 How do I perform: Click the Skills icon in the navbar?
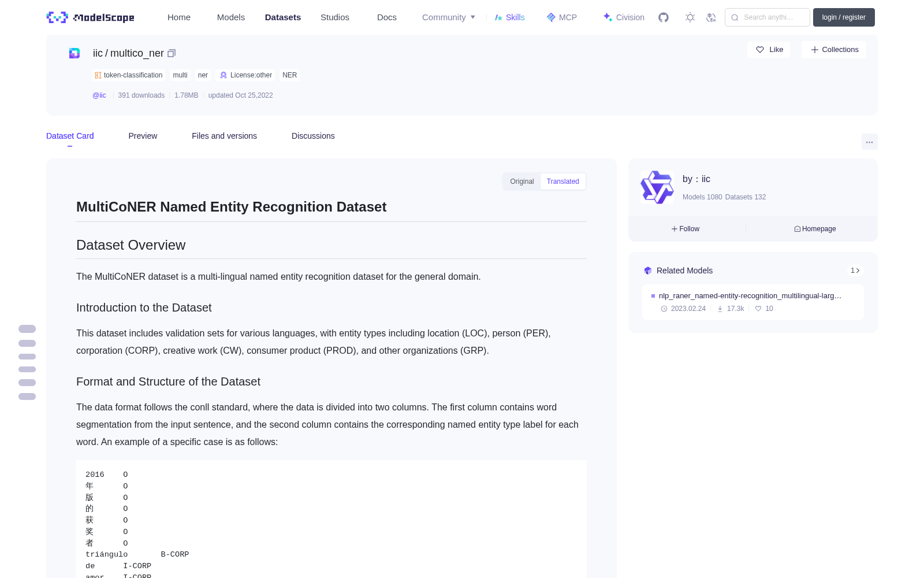pyautogui.click(x=498, y=17)
